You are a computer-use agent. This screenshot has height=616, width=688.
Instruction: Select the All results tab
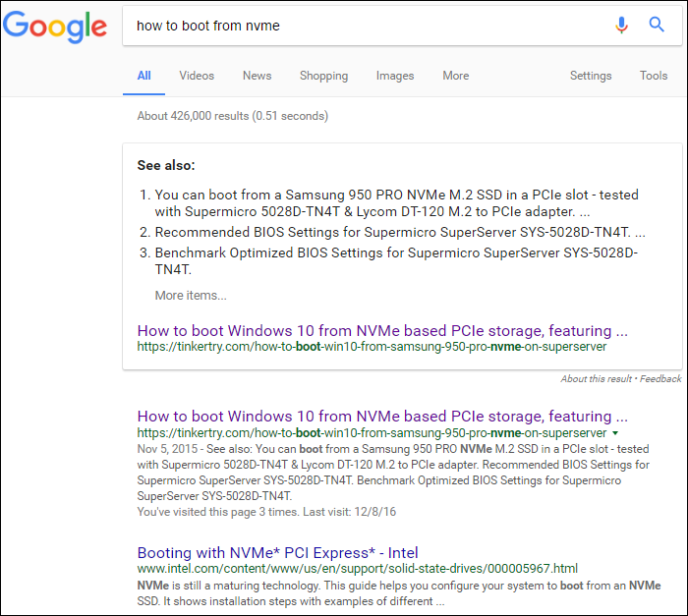click(143, 76)
